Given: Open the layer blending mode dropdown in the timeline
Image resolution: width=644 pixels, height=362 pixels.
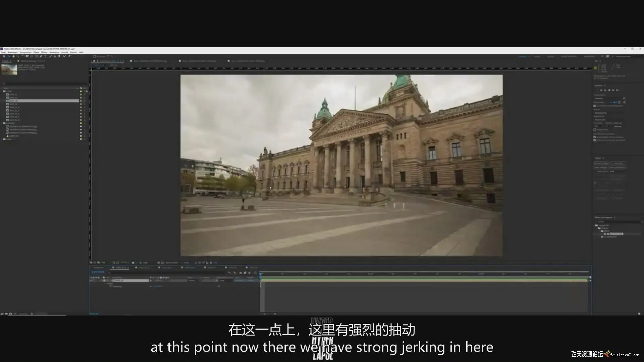Looking at the screenshot, I should coord(194,281).
